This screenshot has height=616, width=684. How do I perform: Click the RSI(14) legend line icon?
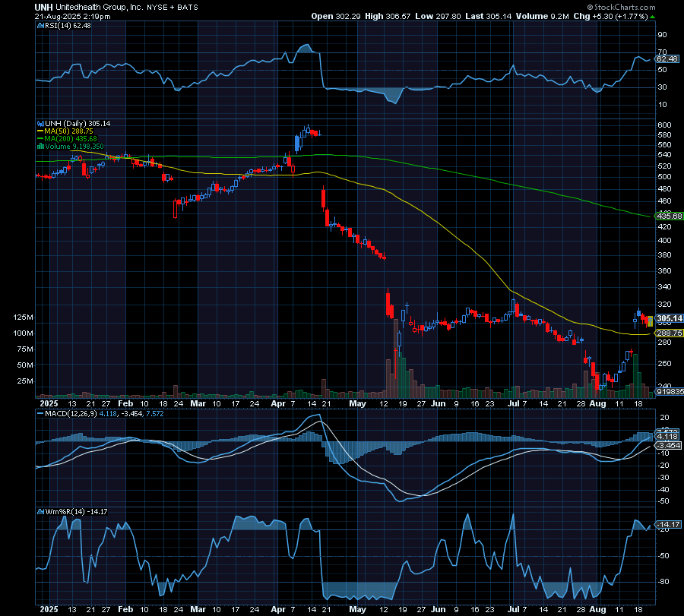coord(40,26)
